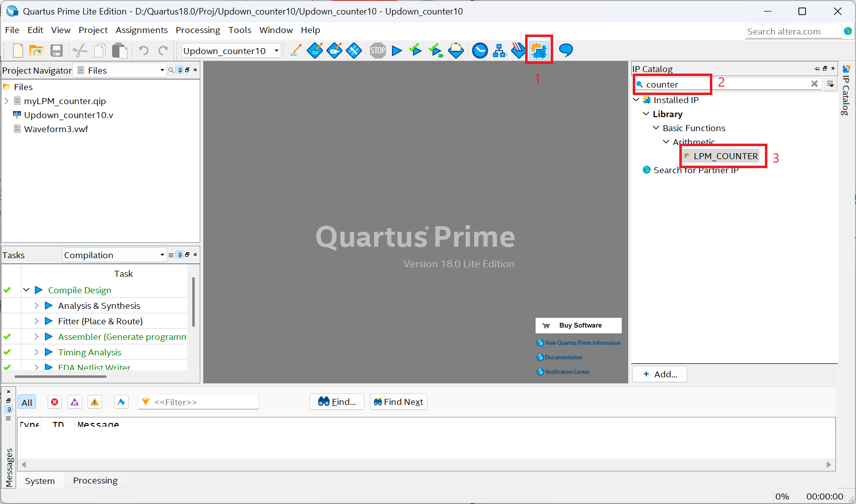Create a new file with the New icon
The width and height of the screenshot is (856, 504).
click(18, 51)
